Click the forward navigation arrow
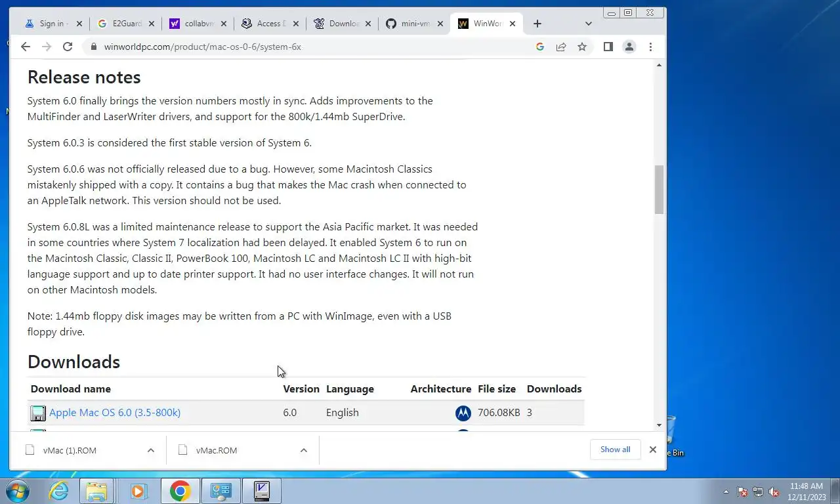The height and width of the screenshot is (504, 840). 47,47
